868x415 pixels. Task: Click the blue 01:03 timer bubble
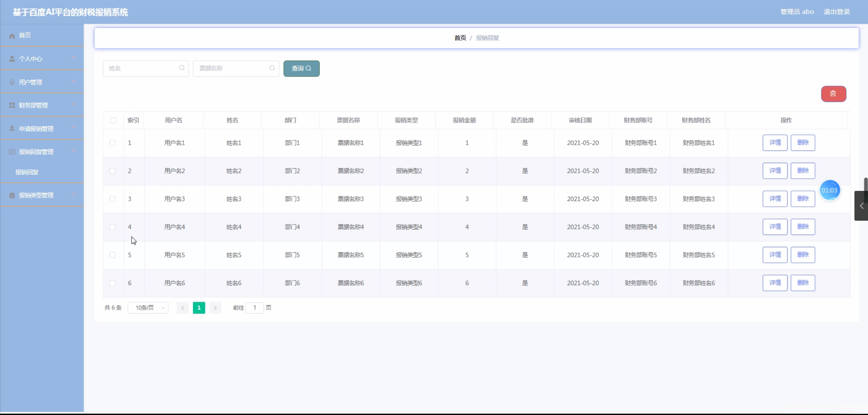829,190
